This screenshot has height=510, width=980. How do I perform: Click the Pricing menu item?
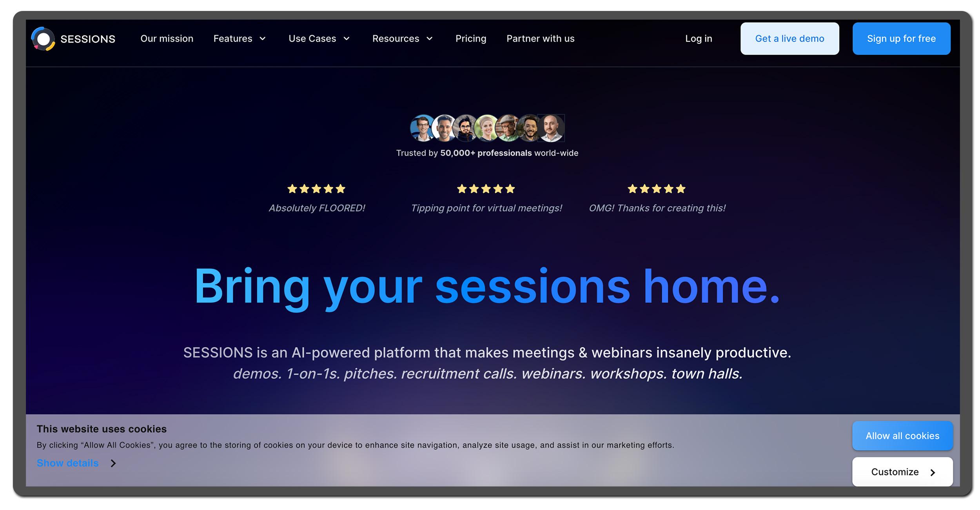click(470, 38)
